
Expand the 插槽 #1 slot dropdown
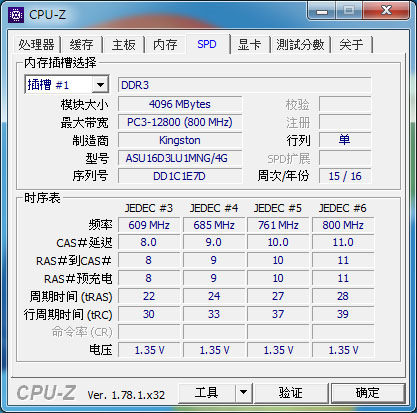pyautogui.click(x=100, y=85)
